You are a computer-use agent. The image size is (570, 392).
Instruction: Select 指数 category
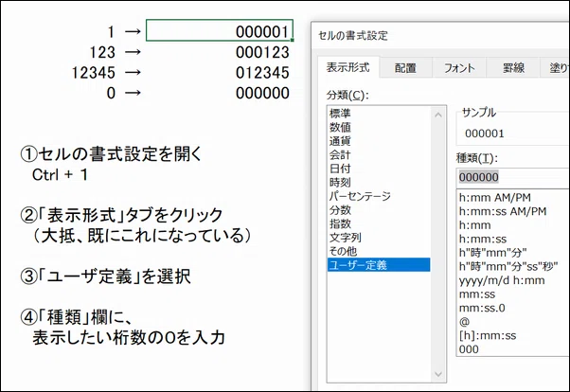coord(379,223)
